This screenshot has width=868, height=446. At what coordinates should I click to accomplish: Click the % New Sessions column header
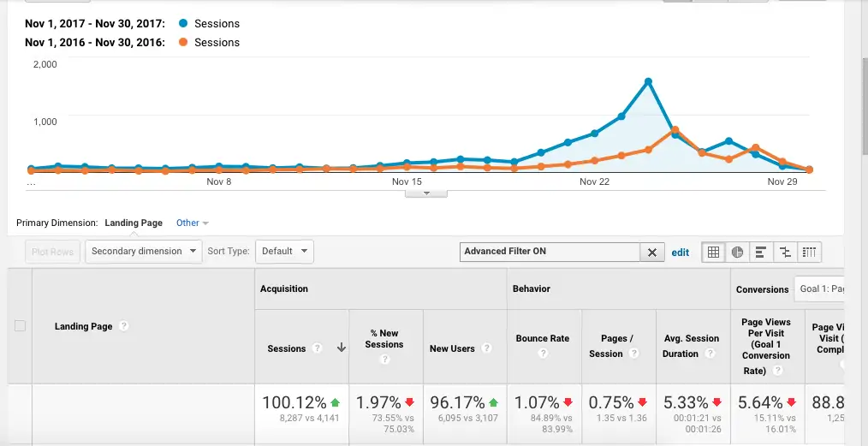(x=384, y=339)
